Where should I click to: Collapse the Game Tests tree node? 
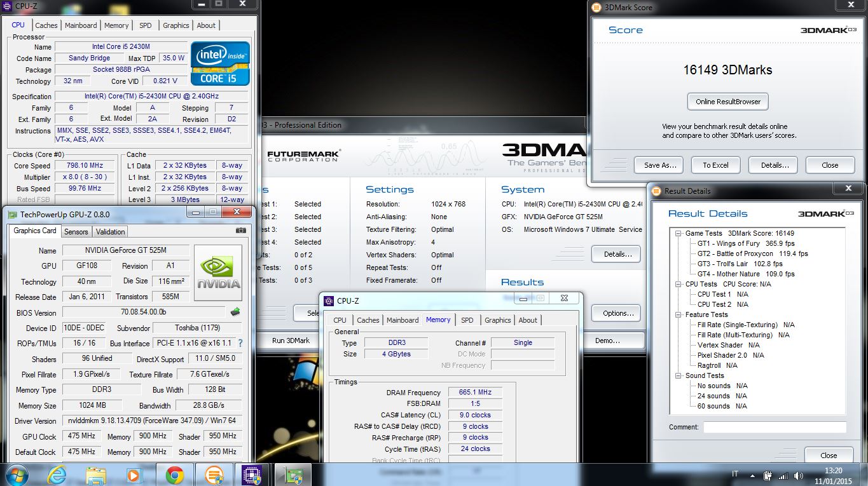[679, 233]
